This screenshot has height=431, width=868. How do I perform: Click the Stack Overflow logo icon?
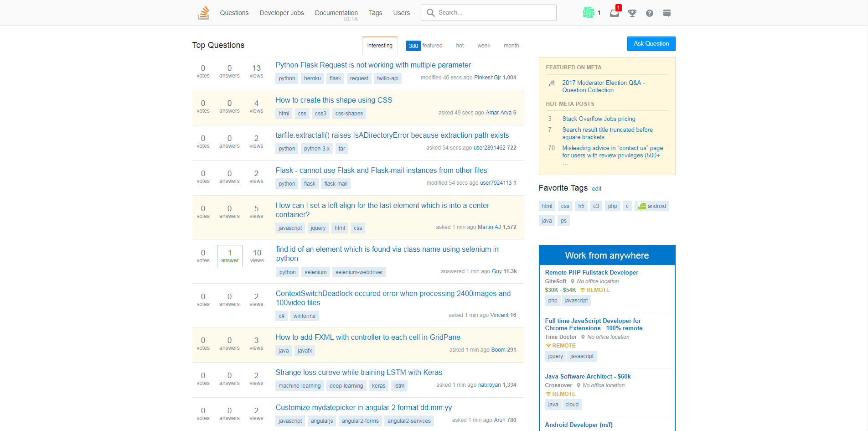[203, 13]
